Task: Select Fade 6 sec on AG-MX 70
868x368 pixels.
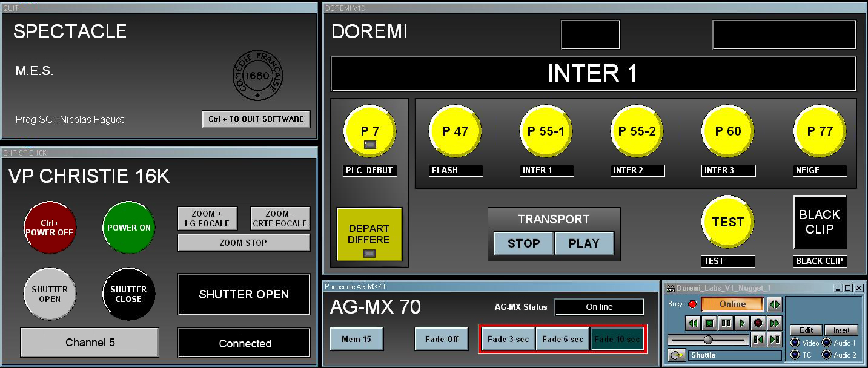Action: (563, 339)
